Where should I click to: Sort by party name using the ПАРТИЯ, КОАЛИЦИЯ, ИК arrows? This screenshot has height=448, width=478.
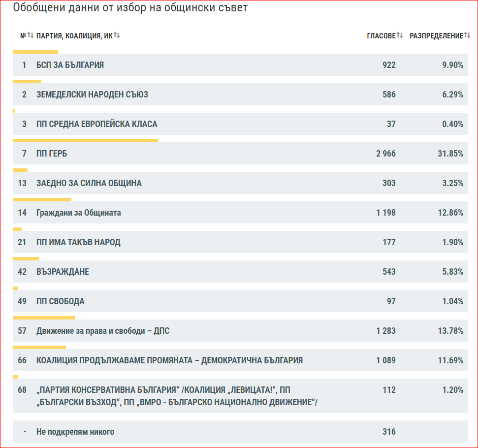[117, 35]
